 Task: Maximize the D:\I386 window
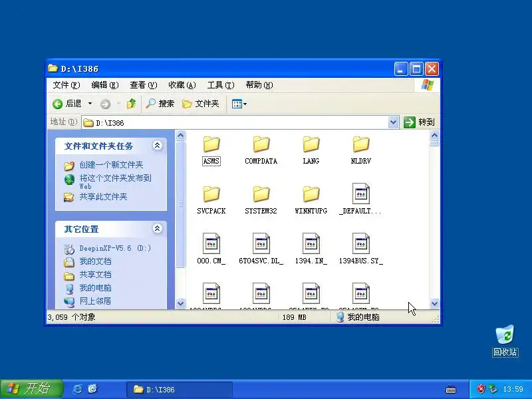(x=416, y=69)
